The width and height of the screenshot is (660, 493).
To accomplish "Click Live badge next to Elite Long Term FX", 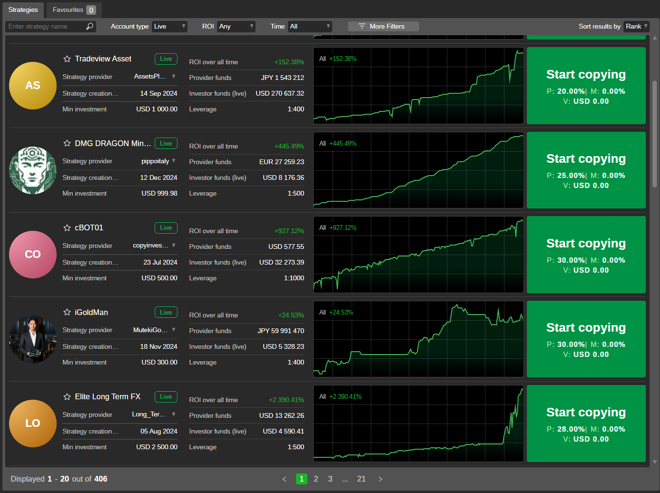I will (x=166, y=397).
